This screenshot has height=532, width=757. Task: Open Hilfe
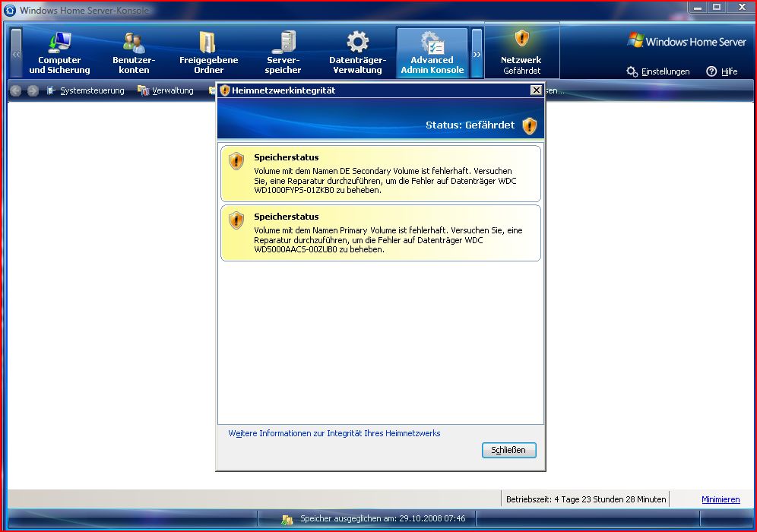point(722,71)
